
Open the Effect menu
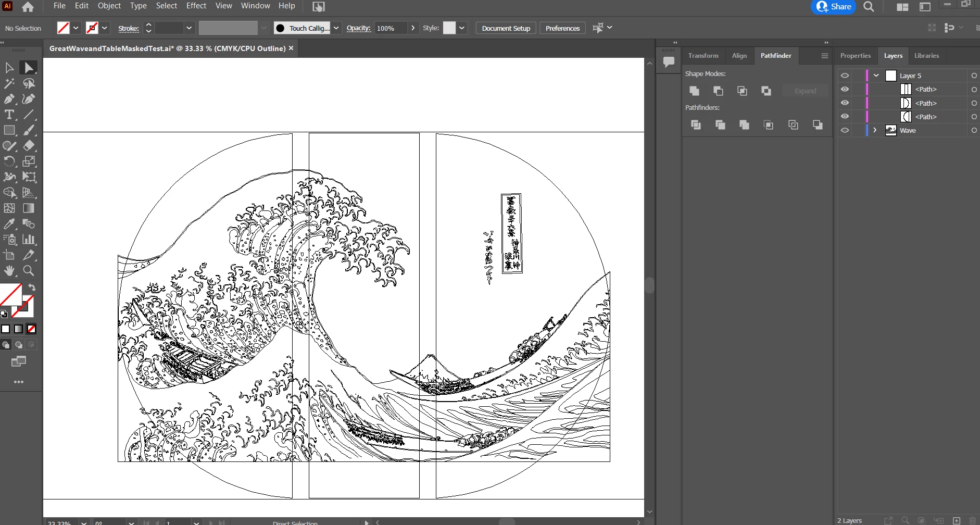click(196, 6)
